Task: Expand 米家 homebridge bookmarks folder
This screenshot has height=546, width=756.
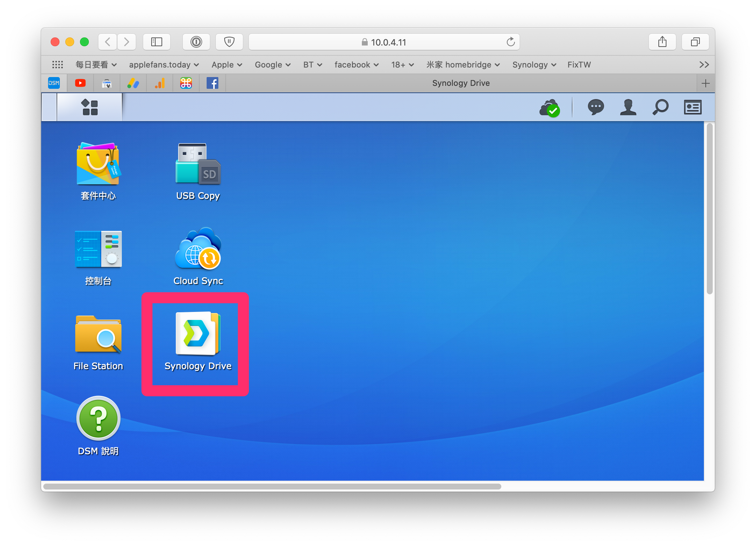Action: click(x=463, y=65)
